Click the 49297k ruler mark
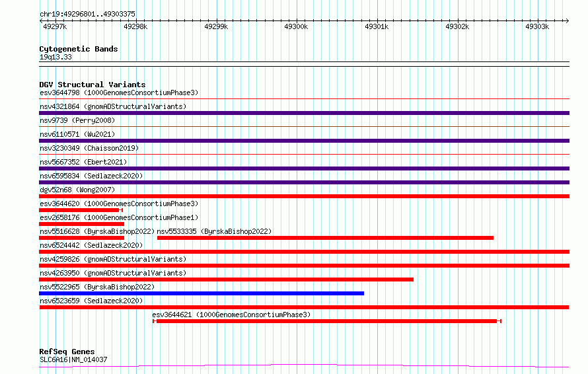This screenshot has width=588, height=374. pyautogui.click(x=55, y=26)
